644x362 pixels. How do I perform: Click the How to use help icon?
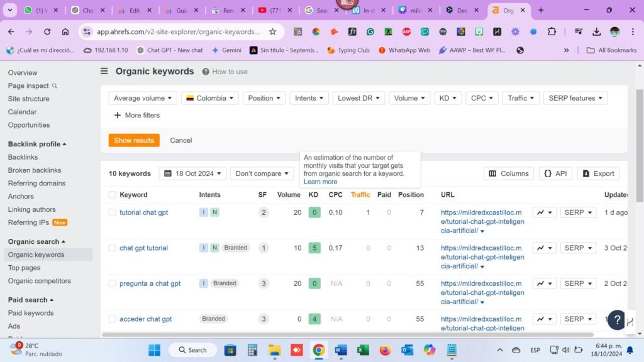click(206, 72)
